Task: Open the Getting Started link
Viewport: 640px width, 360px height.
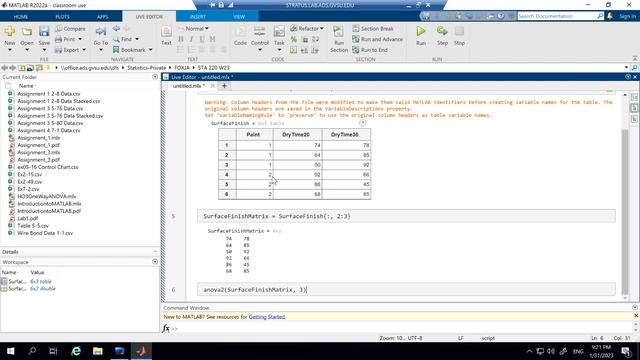Action: click(x=267, y=317)
